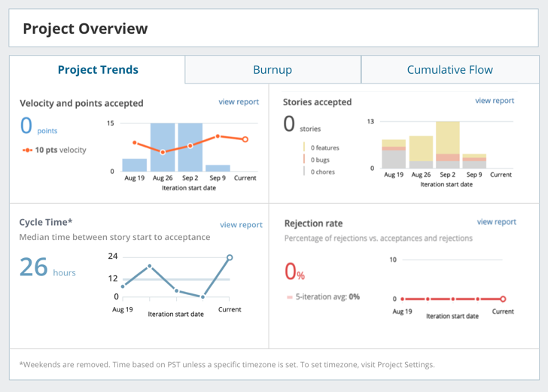Screen dimensions: 548x392
Task: Select the Project Trends tab
Action: [98, 69]
